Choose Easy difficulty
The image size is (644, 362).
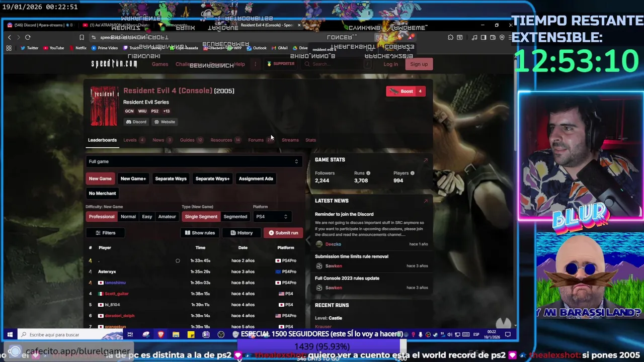tap(147, 217)
